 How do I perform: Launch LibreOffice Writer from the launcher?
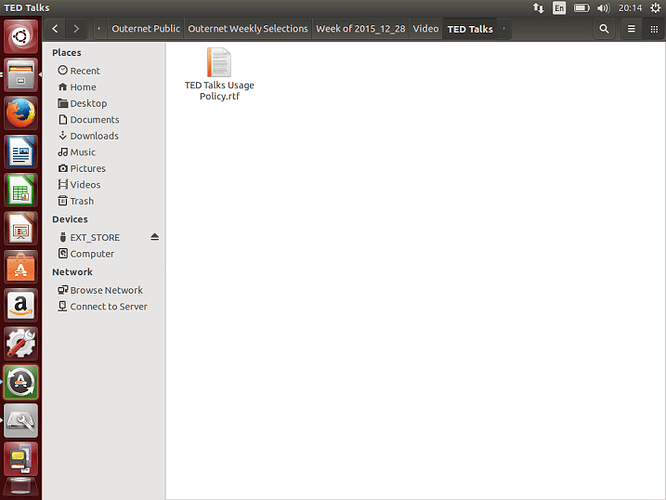pyautogui.click(x=21, y=152)
